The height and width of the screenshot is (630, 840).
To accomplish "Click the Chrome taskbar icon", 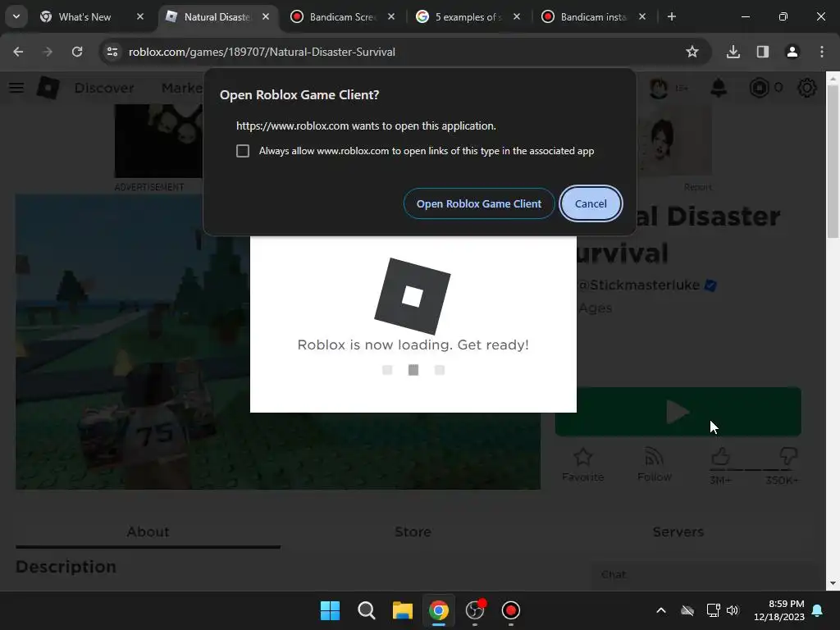I will pos(438,610).
